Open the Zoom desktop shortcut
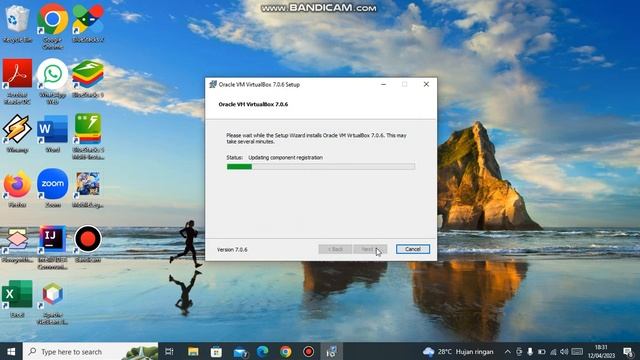 click(53, 188)
